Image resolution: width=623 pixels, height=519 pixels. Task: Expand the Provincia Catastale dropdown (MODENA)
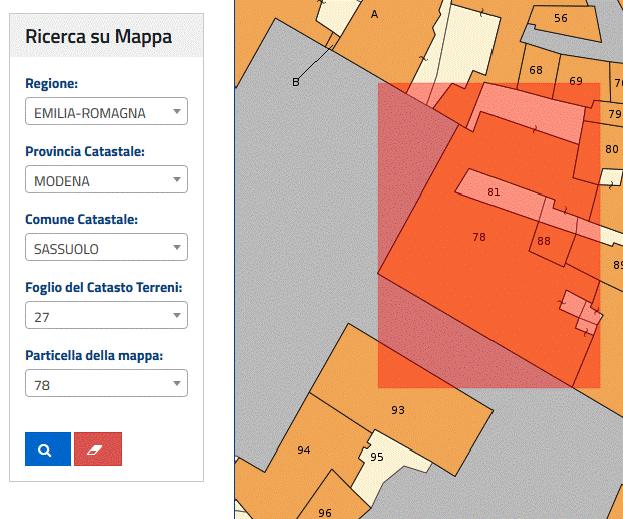tap(106, 180)
